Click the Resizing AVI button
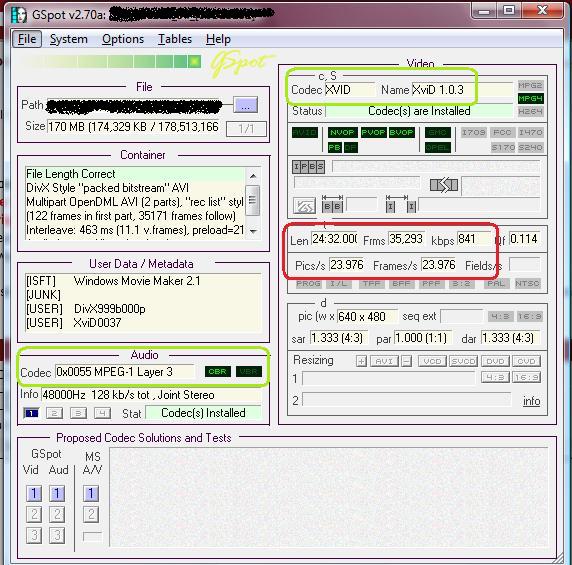 tap(384, 361)
